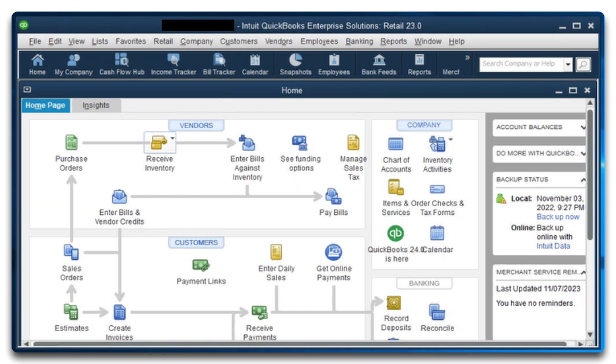The height and width of the screenshot is (364, 616).
Task: Open See funding options icon
Action: tap(300, 143)
